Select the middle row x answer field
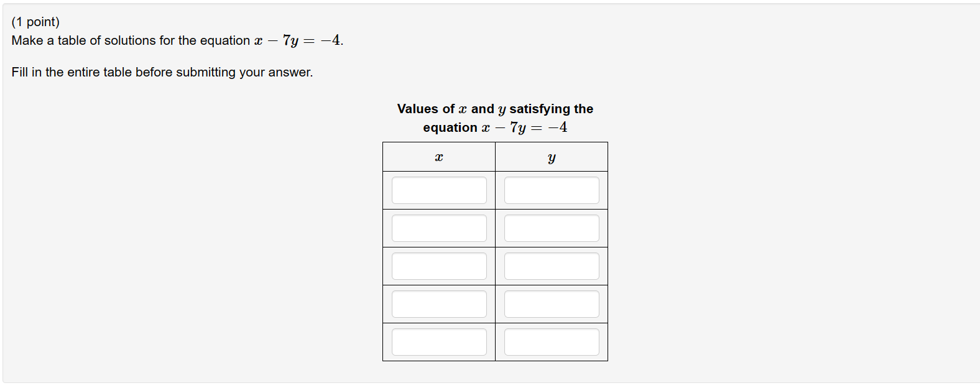The image size is (980, 388). pos(439,266)
